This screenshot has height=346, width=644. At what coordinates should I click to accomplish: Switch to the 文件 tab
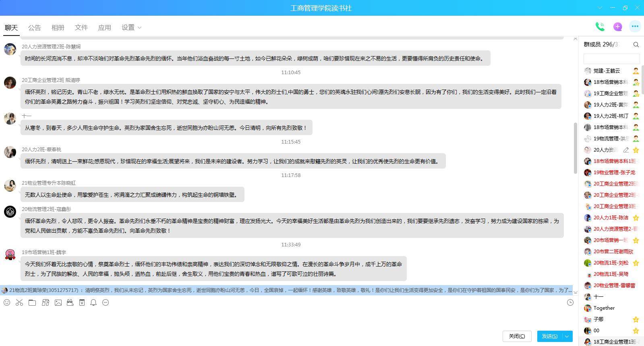(81, 27)
